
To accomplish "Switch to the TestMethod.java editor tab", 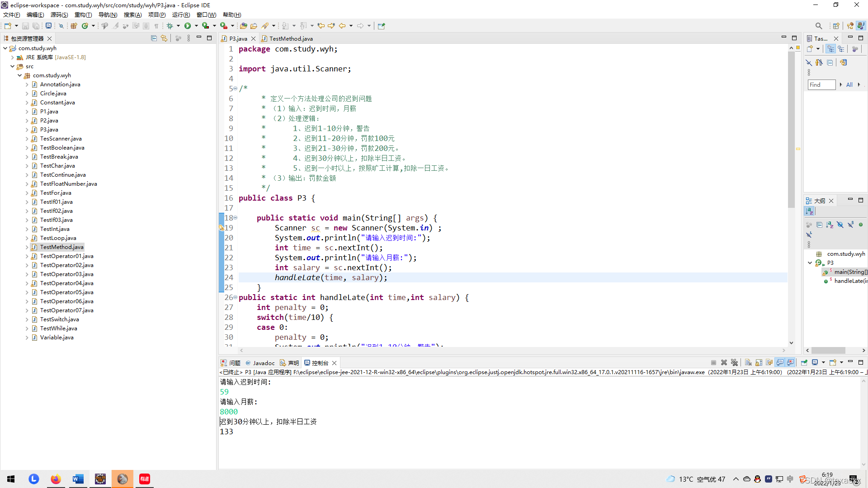I will click(x=291, y=39).
